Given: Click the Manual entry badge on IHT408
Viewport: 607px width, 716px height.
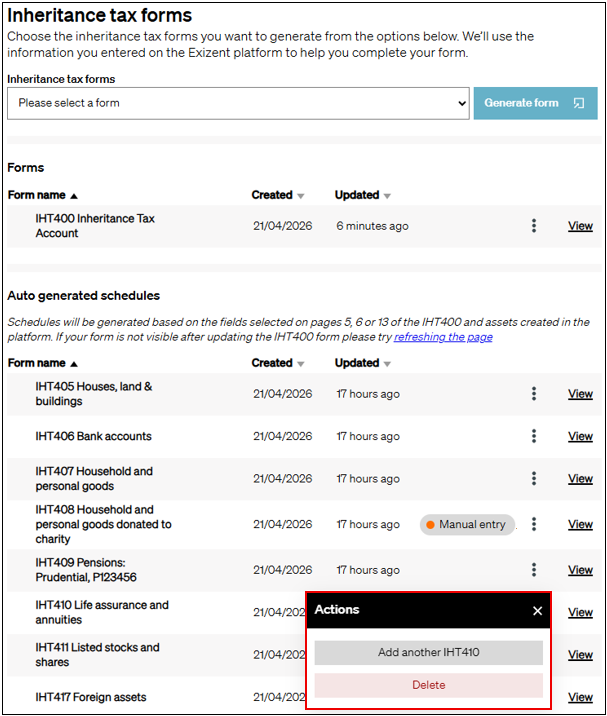Looking at the screenshot, I should [465, 524].
